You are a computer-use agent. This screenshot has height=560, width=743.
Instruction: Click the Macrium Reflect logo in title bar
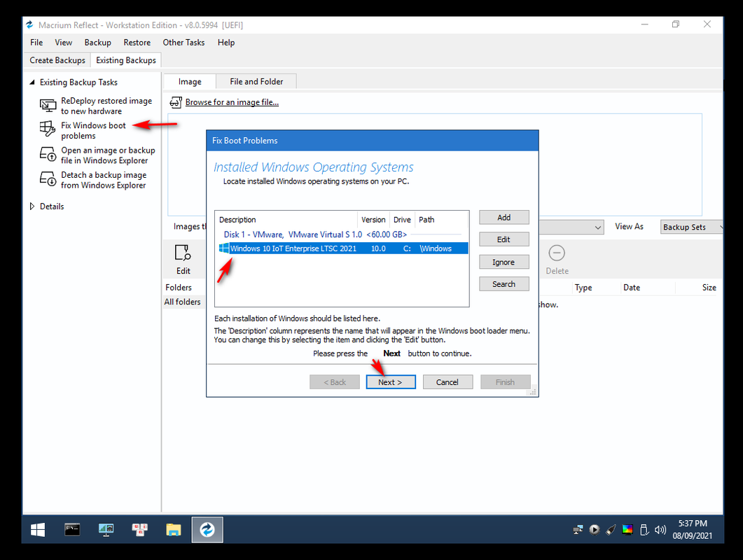click(x=30, y=24)
